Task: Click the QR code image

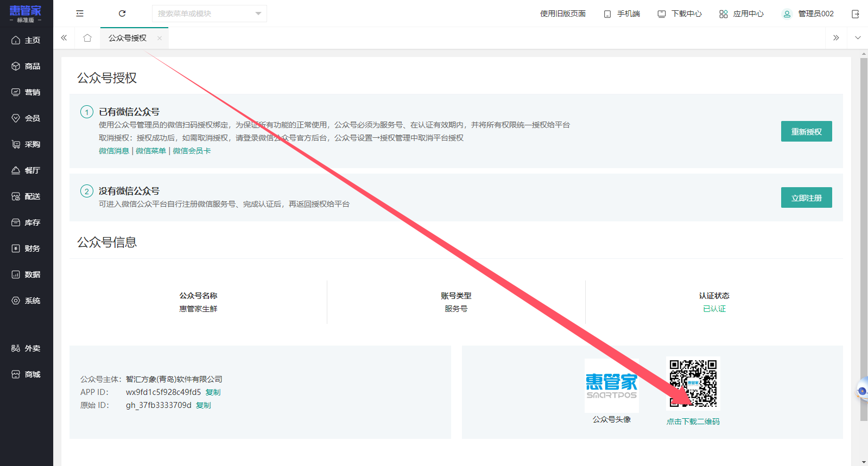Action: [693, 383]
